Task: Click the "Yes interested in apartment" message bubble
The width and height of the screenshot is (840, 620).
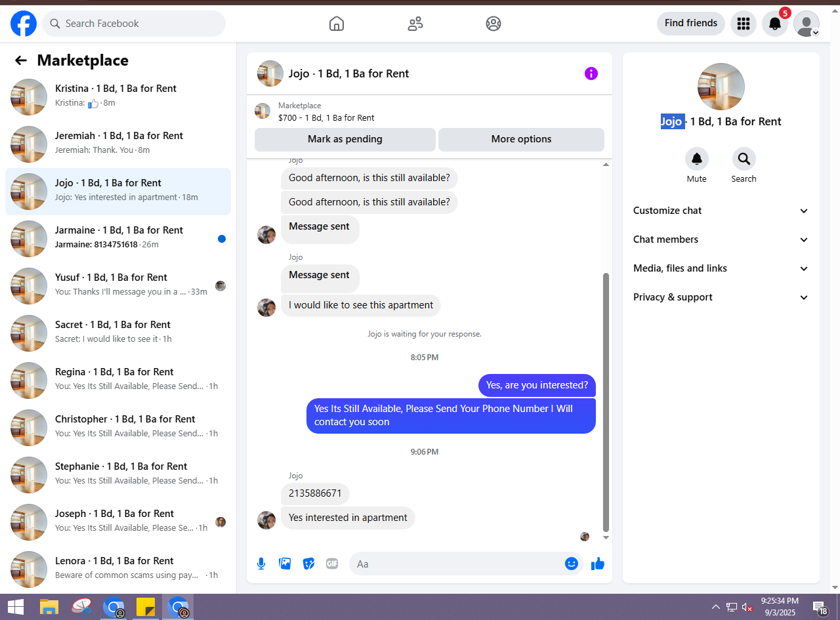Action: point(348,518)
